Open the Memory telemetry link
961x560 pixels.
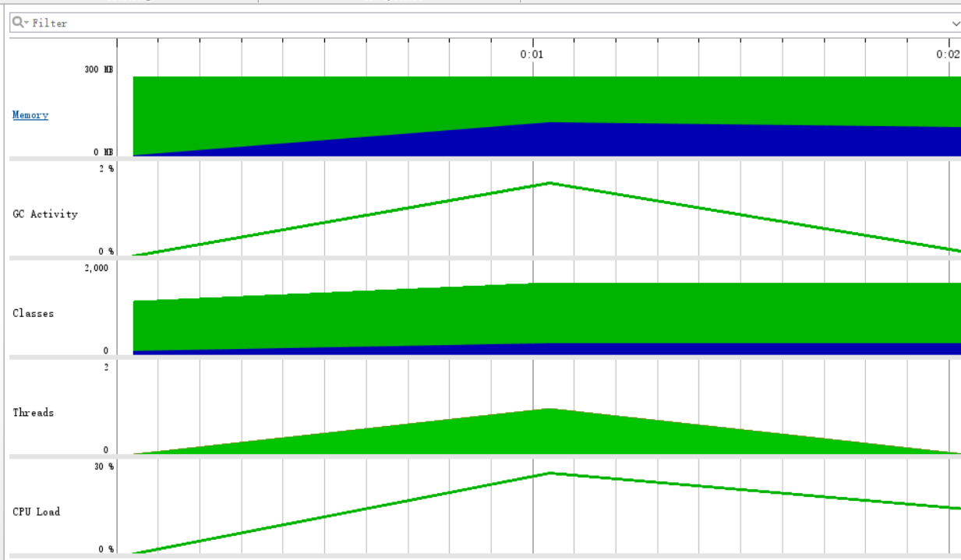(x=30, y=114)
